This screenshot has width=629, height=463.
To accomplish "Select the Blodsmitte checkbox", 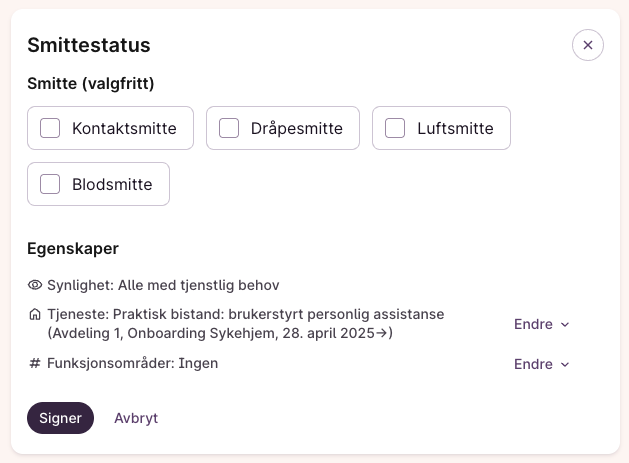I will click(x=50, y=184).
